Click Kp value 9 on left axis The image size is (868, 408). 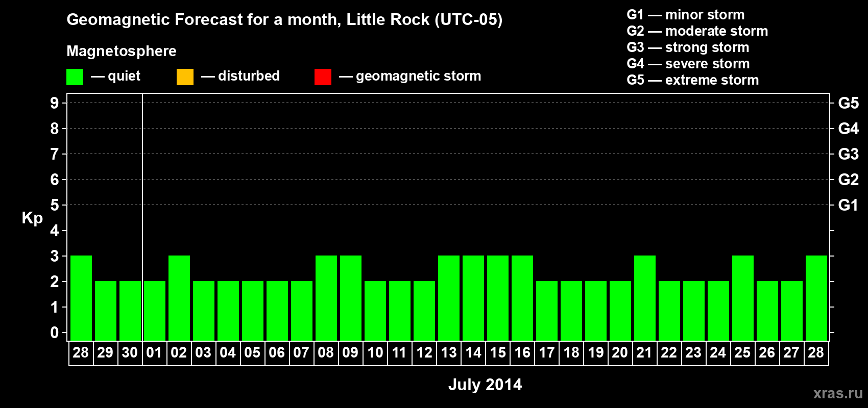click(55, 103)
